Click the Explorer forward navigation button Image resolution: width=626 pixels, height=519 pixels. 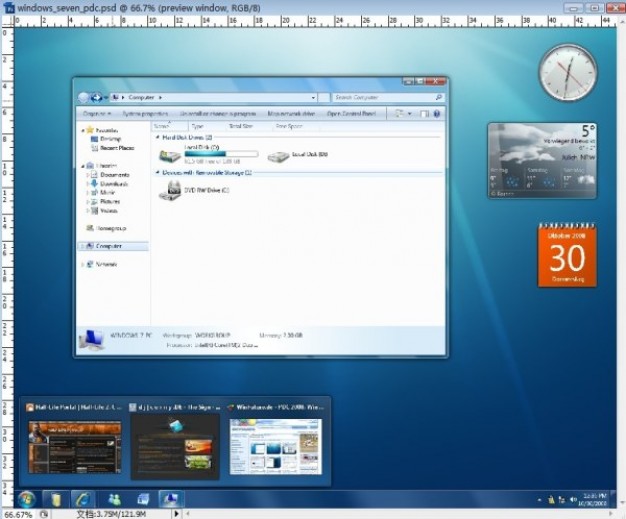click(96, 97)
